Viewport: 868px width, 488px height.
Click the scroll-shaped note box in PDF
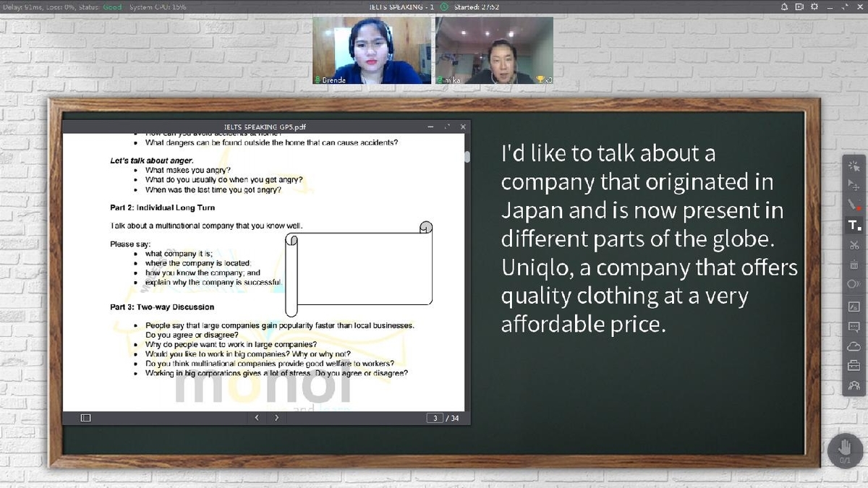(359, 269)
